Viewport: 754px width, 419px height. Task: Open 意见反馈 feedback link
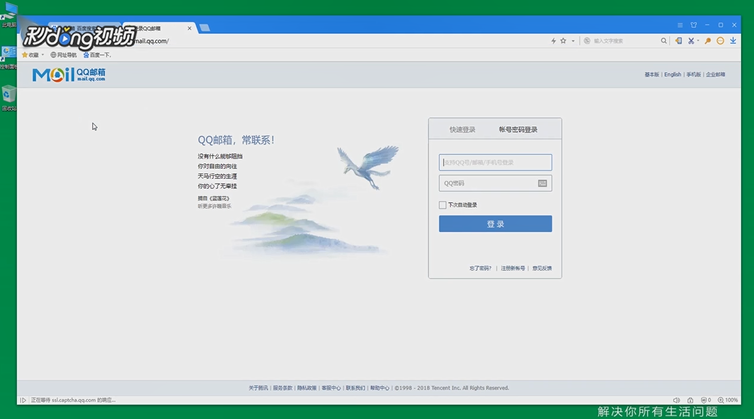tap(542, 268)
